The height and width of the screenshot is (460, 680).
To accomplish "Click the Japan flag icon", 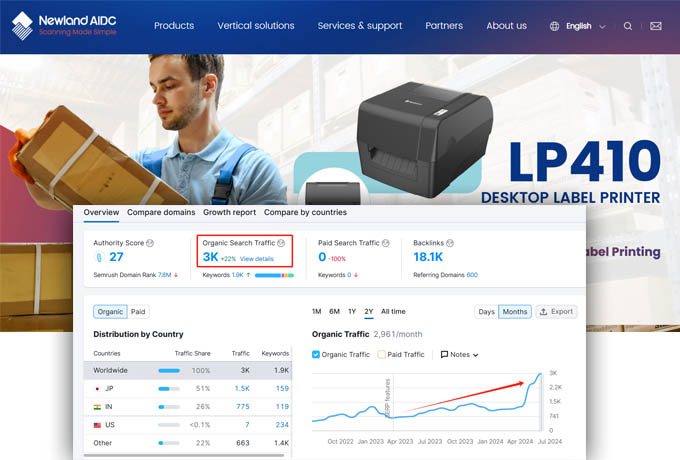I will pos(97,389).
